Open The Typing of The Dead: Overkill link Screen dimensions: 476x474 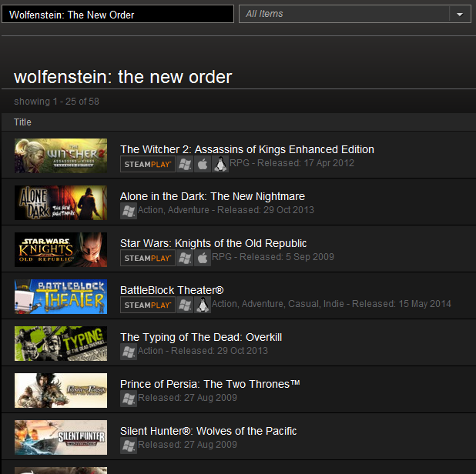tap(201, 337)
